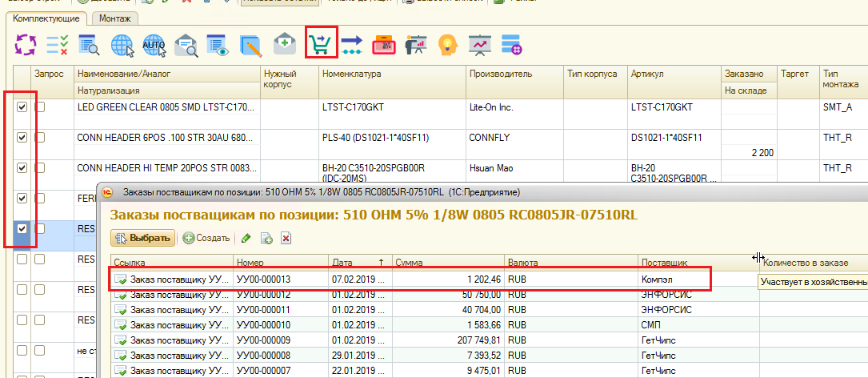Viewport: 868px width, 378px height.
Task: Uncheck the CONN HEADER HI TEMP row checkbox
Action: (x=22, y=167)
